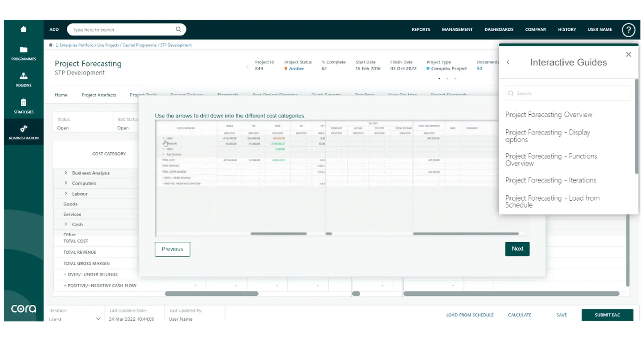Expand the Business Analysis cost category
Screen dimensions: 644x341
(66, 173)
